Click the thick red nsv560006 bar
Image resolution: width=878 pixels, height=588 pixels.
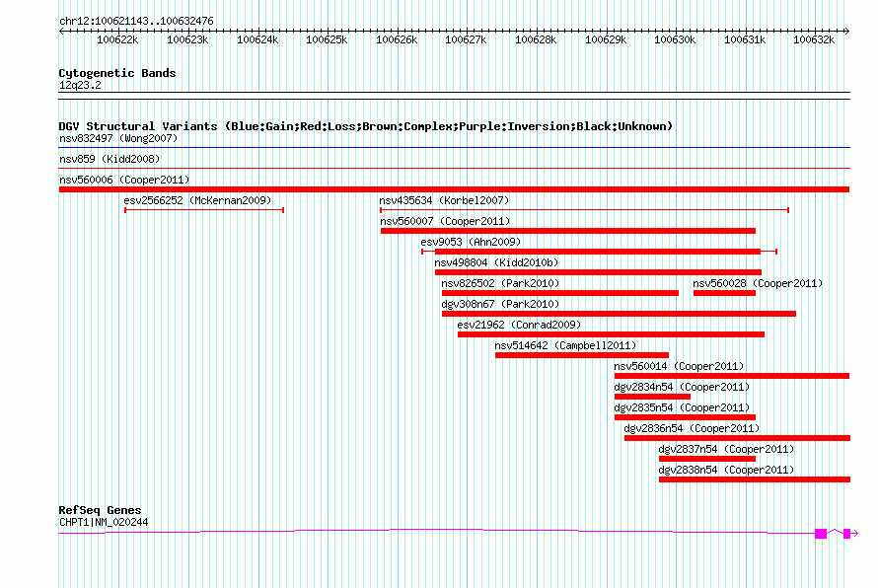click(x=454, y=189)
